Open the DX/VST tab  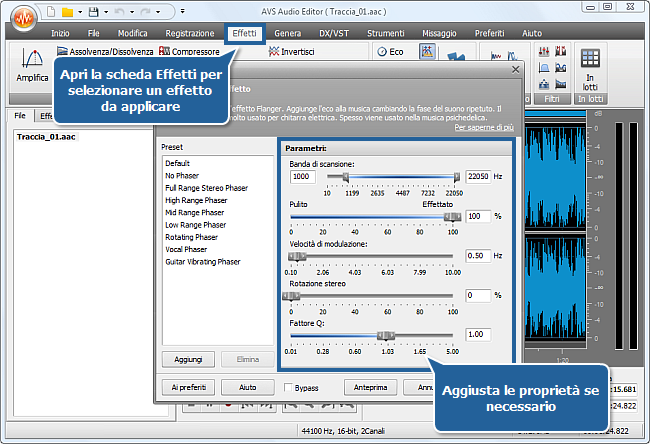click(x=335, y=33)
